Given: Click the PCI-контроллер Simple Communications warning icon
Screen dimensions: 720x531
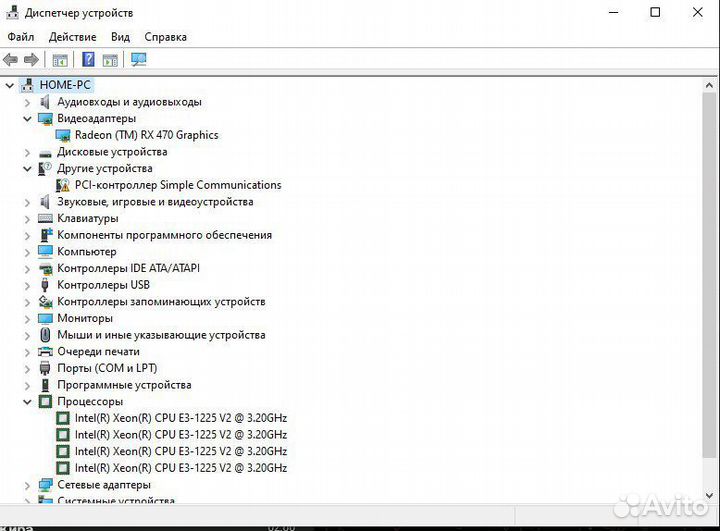Looking at the screenshot, I should coord(63,185).
